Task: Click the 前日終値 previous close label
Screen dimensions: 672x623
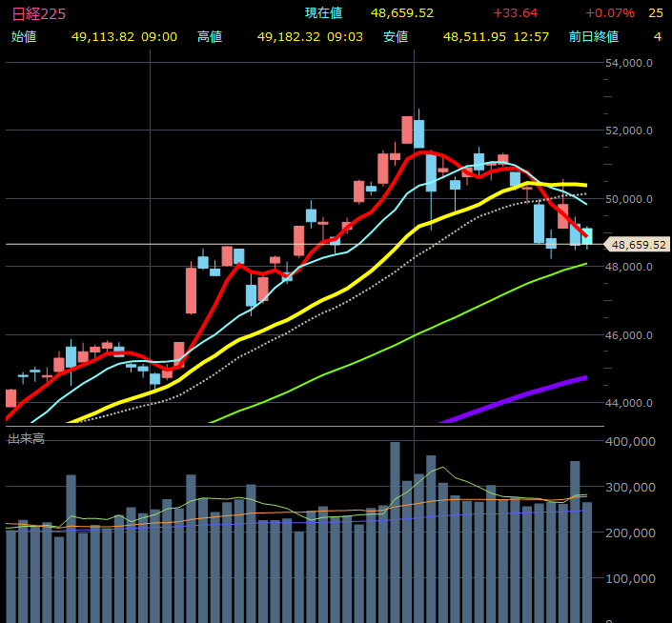Action: tap(593, 37)
